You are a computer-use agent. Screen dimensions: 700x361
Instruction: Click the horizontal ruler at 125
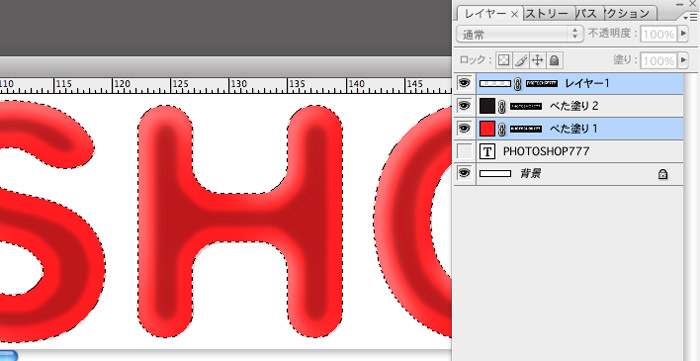(x=180, y=84)
